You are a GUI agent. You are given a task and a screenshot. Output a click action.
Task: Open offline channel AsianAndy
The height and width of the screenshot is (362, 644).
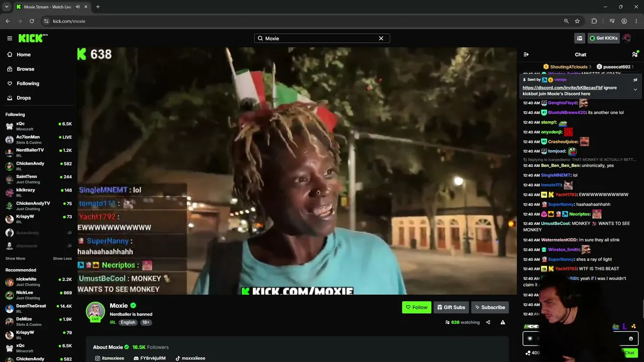(38, 233)
